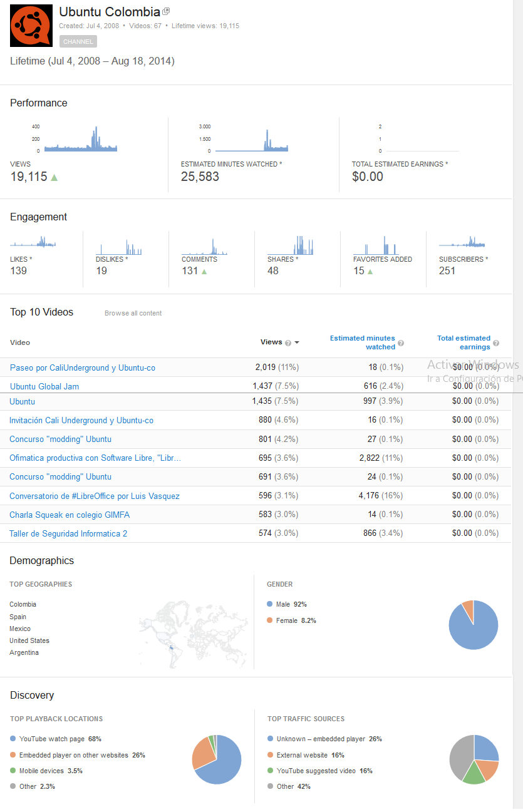Viewport: 523px width, 812px height.
Task: Open Charla Squeak en colegio GIMFA video
Action: 70,515
